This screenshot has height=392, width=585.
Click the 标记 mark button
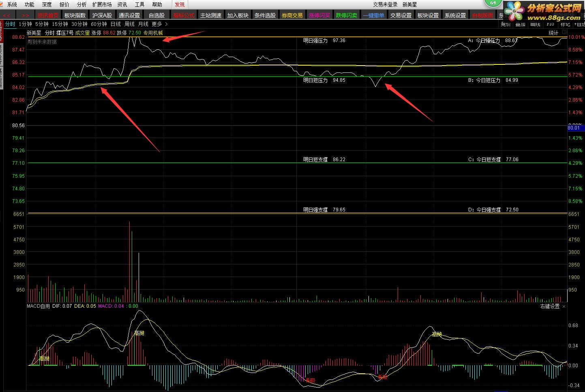565,24
